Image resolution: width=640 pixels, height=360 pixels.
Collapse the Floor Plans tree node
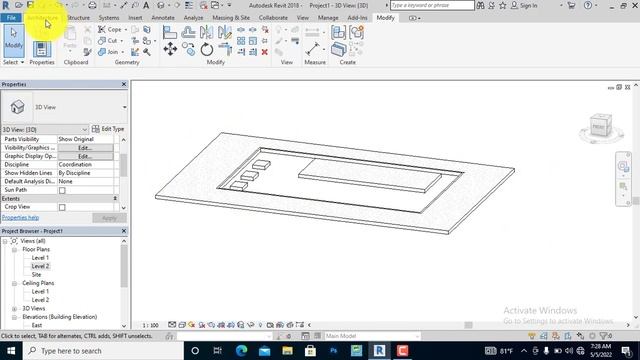click(x=14, y=249)
